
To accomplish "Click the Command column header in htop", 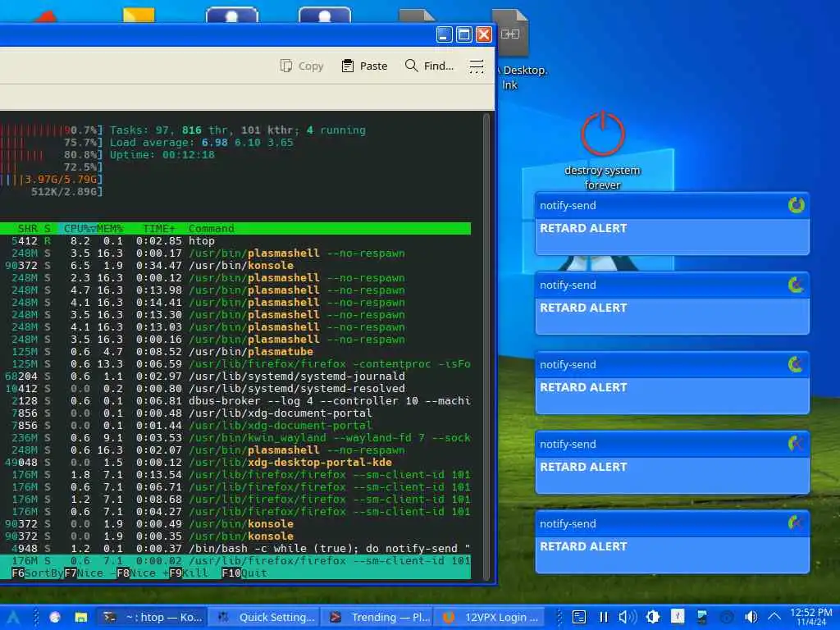I will pos(211,229).
